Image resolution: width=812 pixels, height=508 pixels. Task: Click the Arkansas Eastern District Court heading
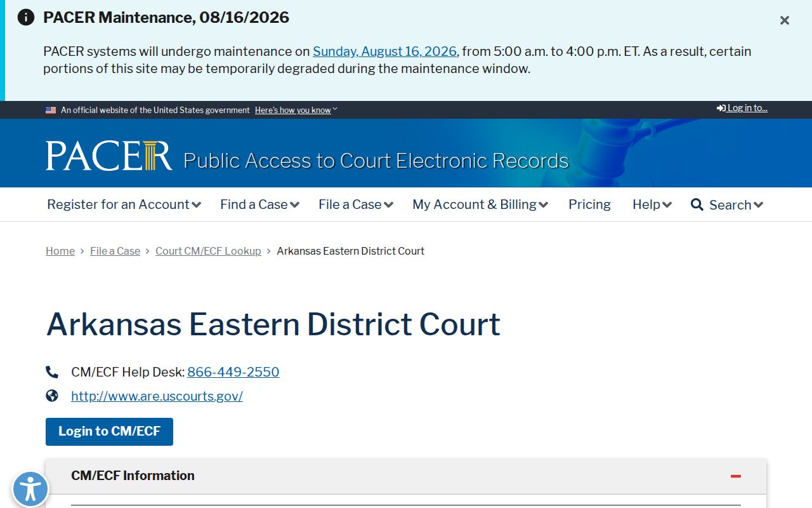(x=273, y=324)
